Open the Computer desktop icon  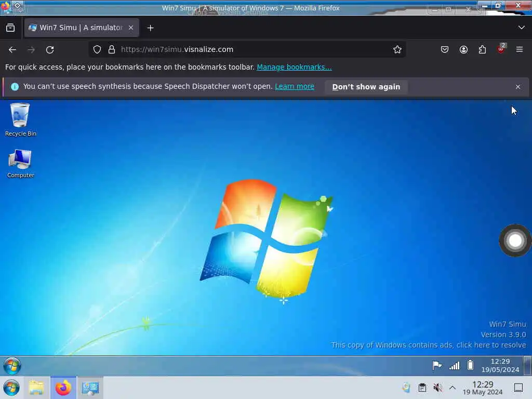[20, 164]
